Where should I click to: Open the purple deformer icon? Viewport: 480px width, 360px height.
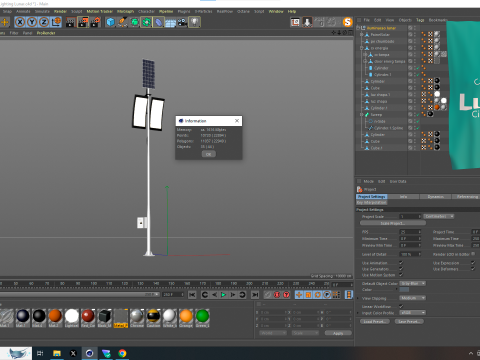click(158, 22)
